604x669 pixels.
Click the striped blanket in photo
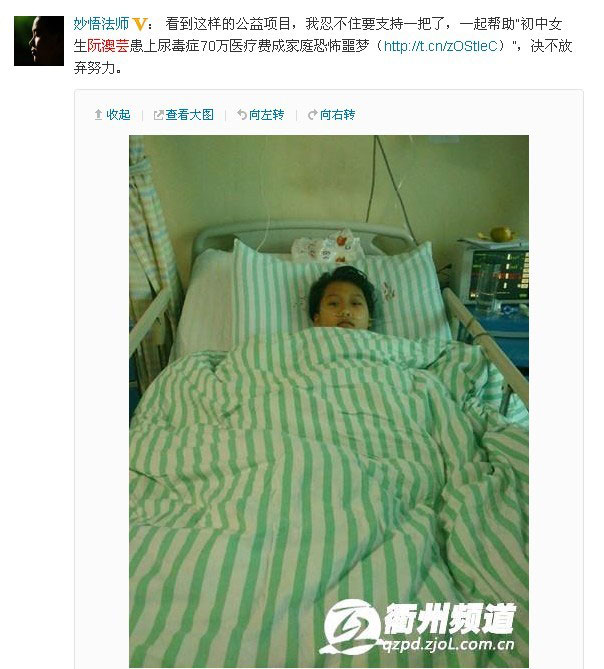pyautogui.click(x=328, y=491)
